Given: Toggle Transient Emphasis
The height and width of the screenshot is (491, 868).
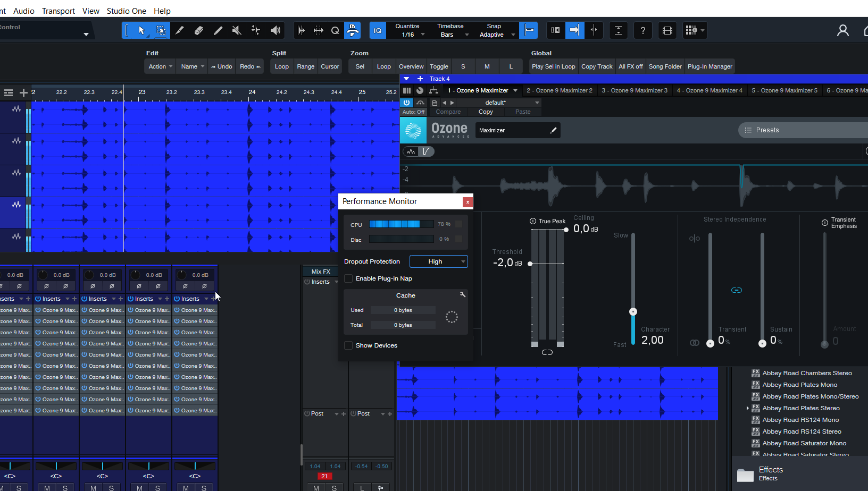Looking at the screenshot, I should 825,223.
